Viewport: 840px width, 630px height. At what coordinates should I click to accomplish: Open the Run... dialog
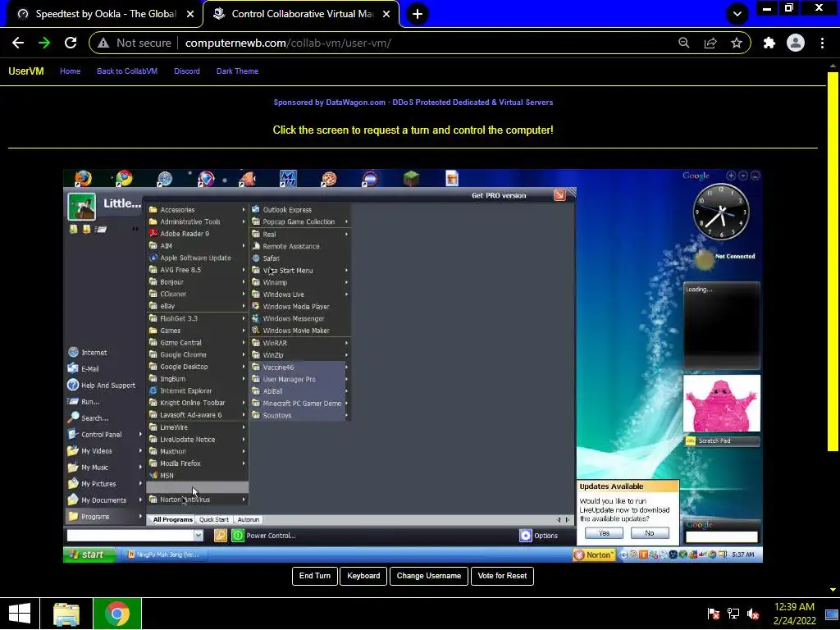click(x=84, y=402)
